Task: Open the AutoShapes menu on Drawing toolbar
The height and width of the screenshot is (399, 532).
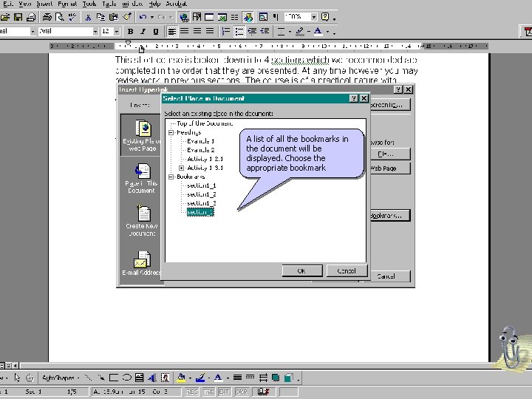Action: pos(61,378)
